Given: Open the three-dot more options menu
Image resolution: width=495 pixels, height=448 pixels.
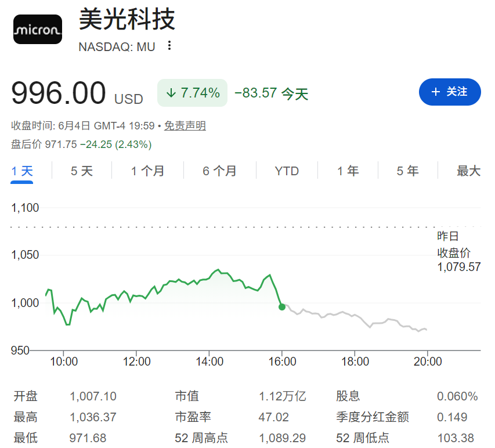Looking at the screenshot, I should tap(169, 46).
